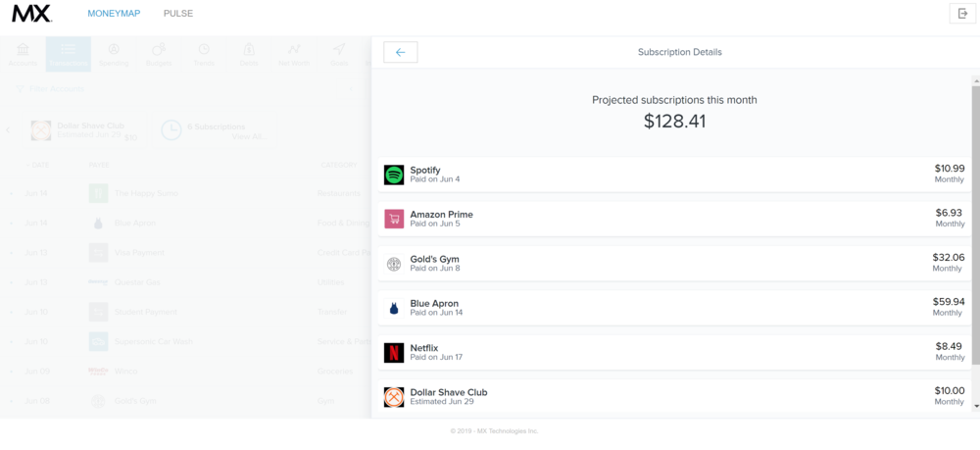Click the $10.00 Dollar Shave Club amount
The height and width of the screenshot is (450, 980).
(x=950, y=390)
